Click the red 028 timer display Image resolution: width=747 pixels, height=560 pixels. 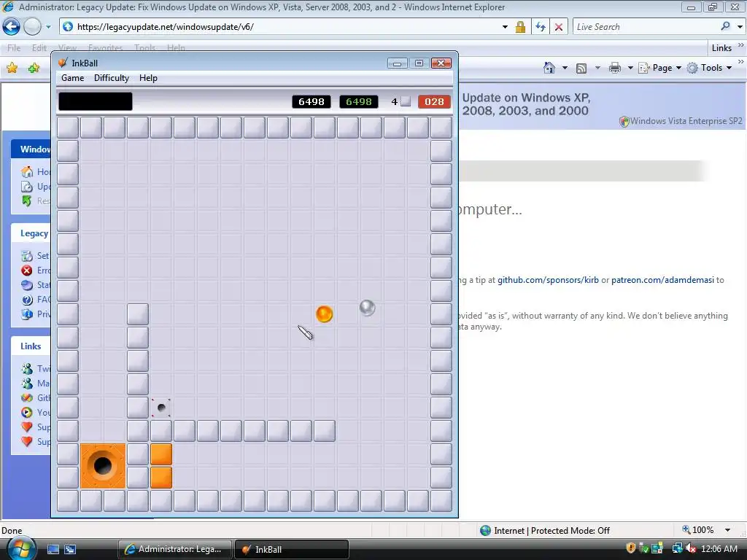(x=434, y=101)
